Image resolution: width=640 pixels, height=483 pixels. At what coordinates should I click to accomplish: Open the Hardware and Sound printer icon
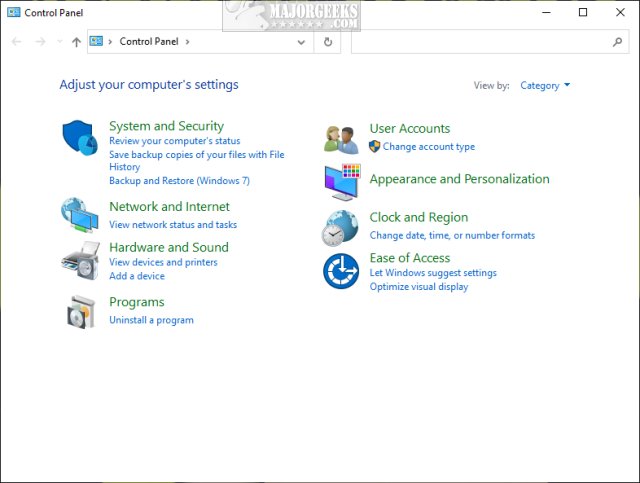(x=80, y=260)
